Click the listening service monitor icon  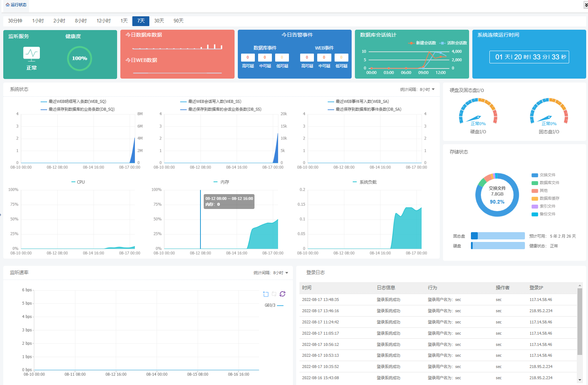[x=32, y=54]
